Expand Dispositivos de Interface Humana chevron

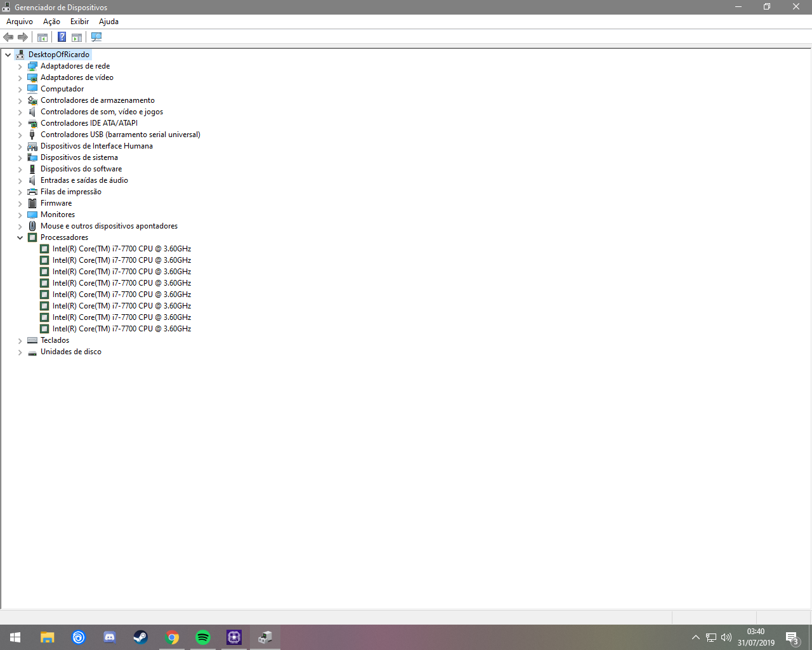tap(20, 146)
